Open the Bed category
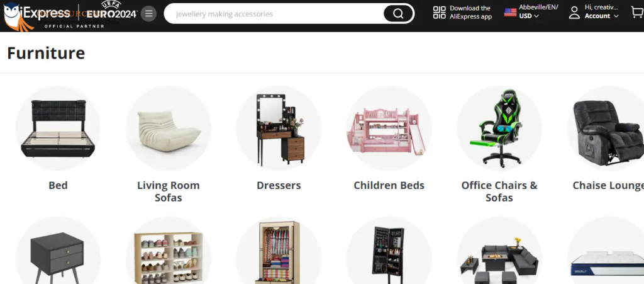 tap(58, 185)
